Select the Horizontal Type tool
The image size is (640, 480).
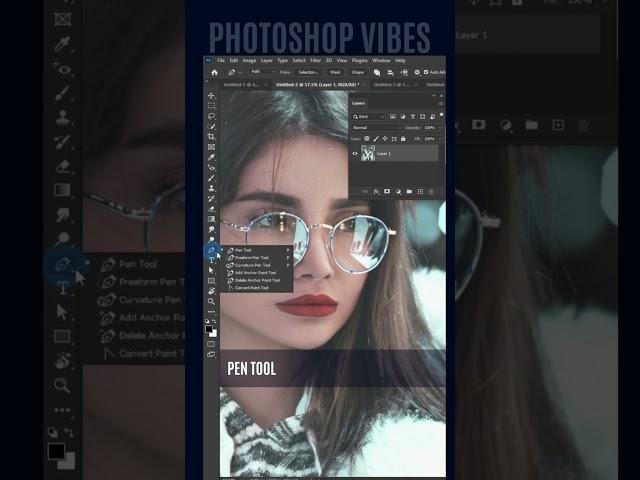tap(211, 260)
